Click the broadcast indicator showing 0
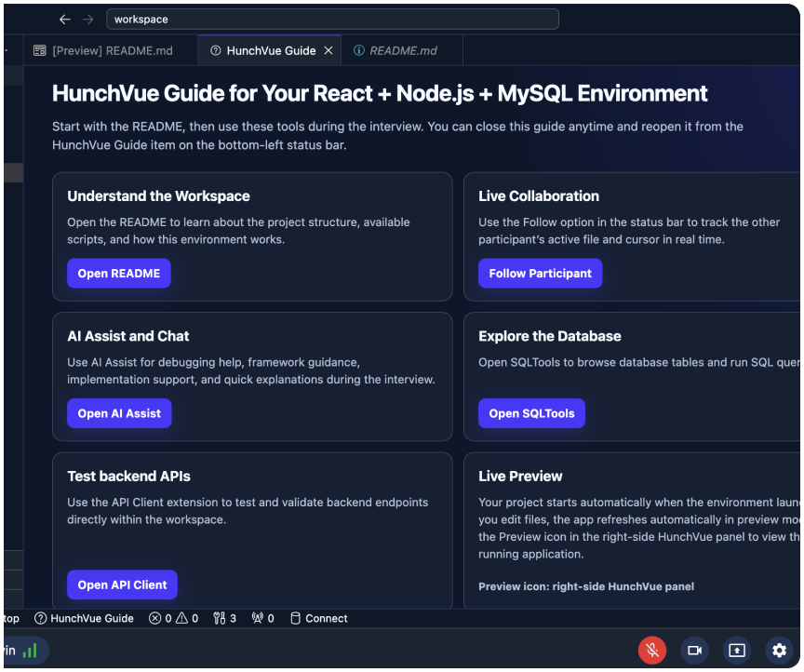This screenshot has height=672, width=804. click(262, 619)
